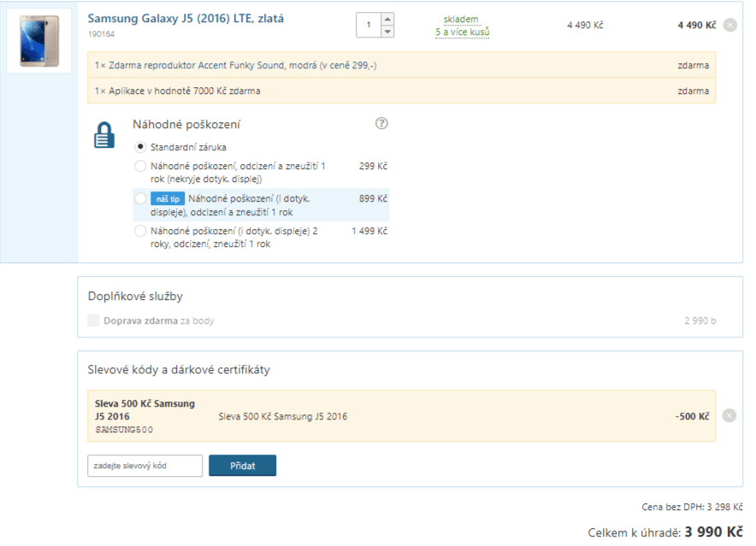Remove Samsung Galaxy J5 from cart
Viewport: 756px width, 546px height.
click(730, 25)
